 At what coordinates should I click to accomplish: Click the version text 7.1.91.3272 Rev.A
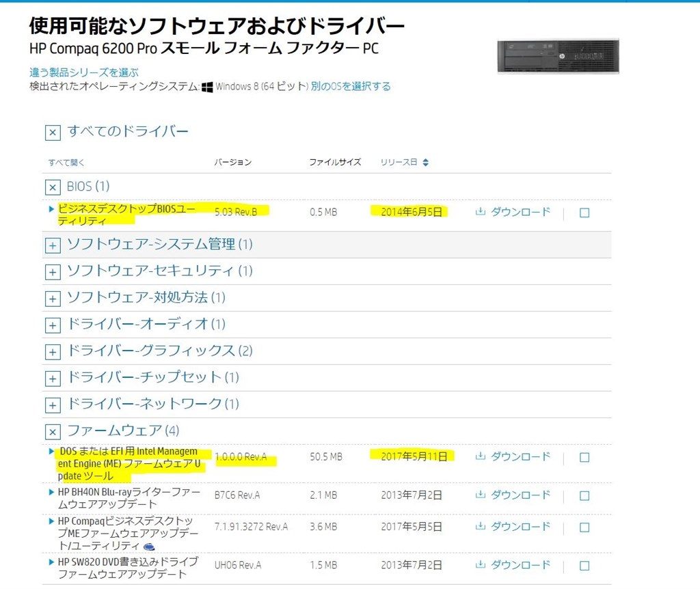coord(251,527)
